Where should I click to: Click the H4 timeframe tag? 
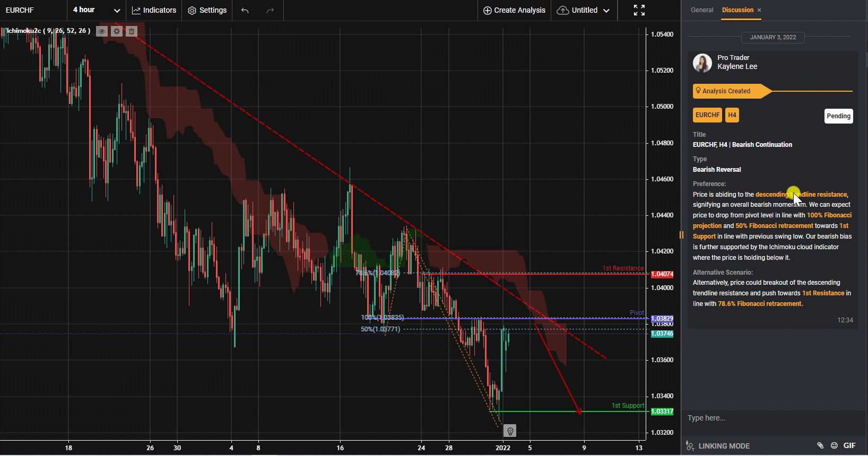[x=732, y=115]
